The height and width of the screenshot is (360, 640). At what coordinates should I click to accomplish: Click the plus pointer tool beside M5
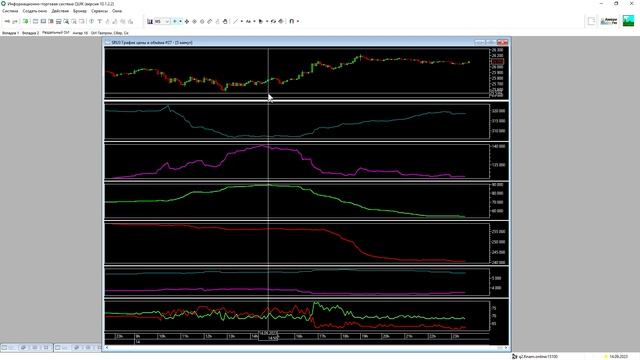coord(175,21)
